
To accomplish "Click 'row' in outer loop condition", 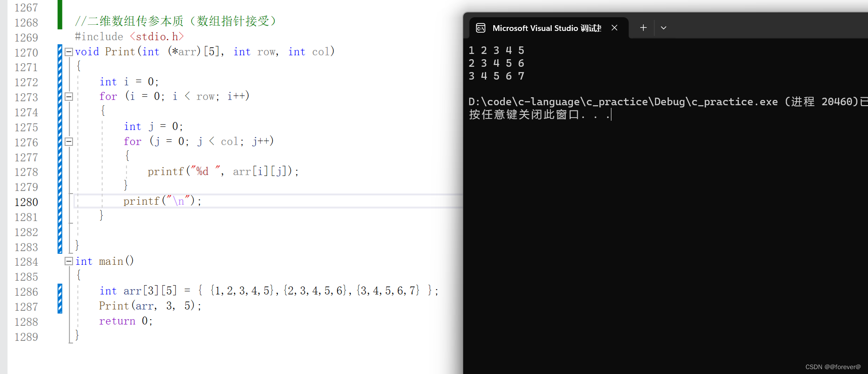I will 206,97.
